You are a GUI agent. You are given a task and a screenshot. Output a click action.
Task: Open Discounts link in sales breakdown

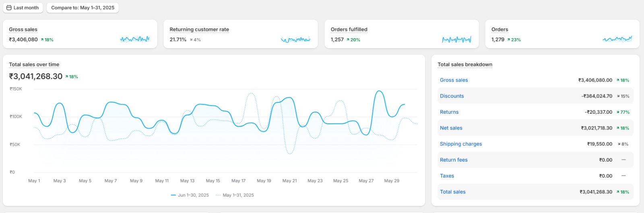point(452,96)
